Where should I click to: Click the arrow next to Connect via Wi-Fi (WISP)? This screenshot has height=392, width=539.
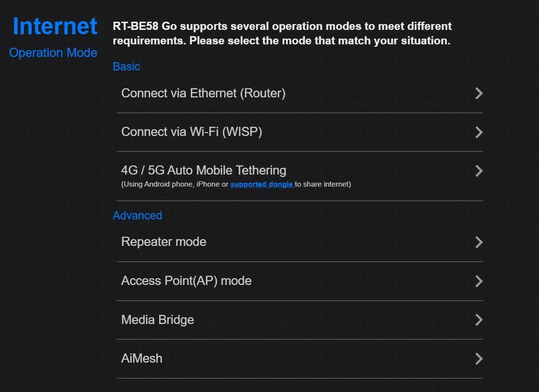(x=479, y=132)
